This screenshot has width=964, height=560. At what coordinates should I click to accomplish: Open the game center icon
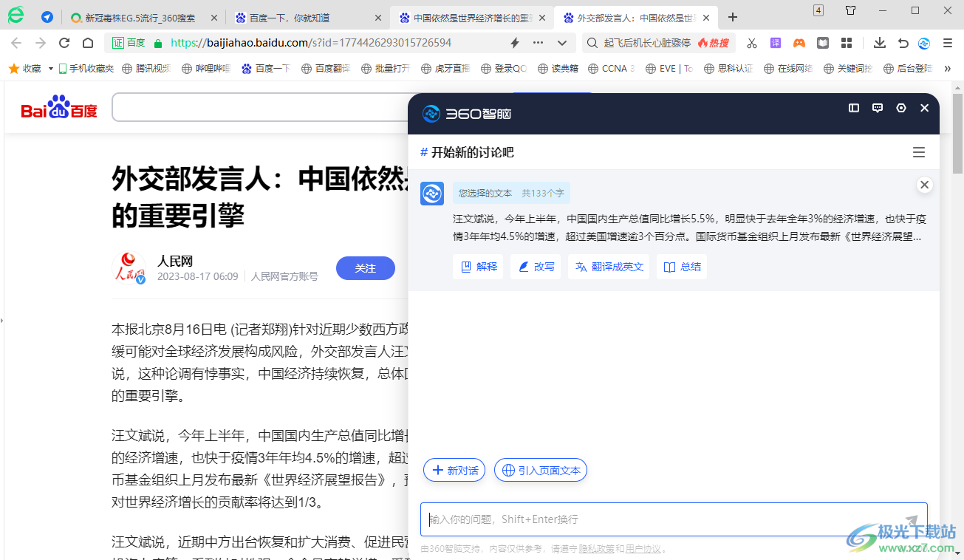[x=799, y=44]
